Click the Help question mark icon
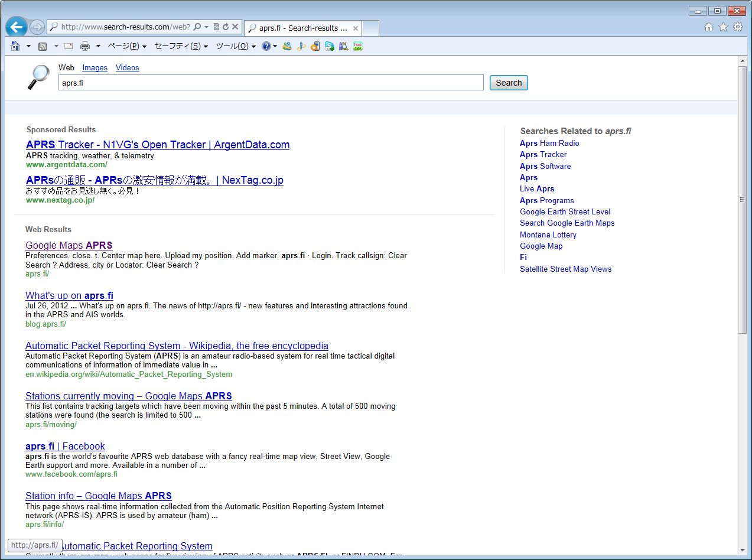This screenshot has width=752, height=560. [266, 46]
